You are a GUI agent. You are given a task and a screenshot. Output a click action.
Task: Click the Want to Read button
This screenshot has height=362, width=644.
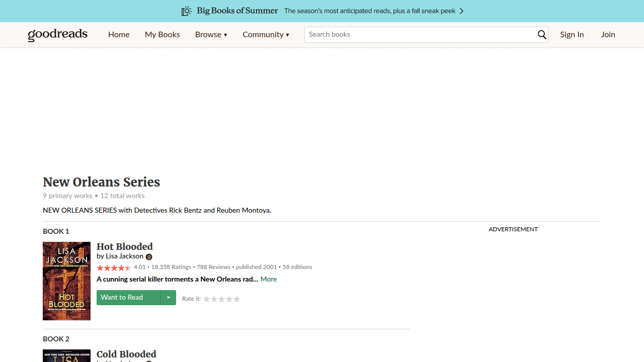128,298
